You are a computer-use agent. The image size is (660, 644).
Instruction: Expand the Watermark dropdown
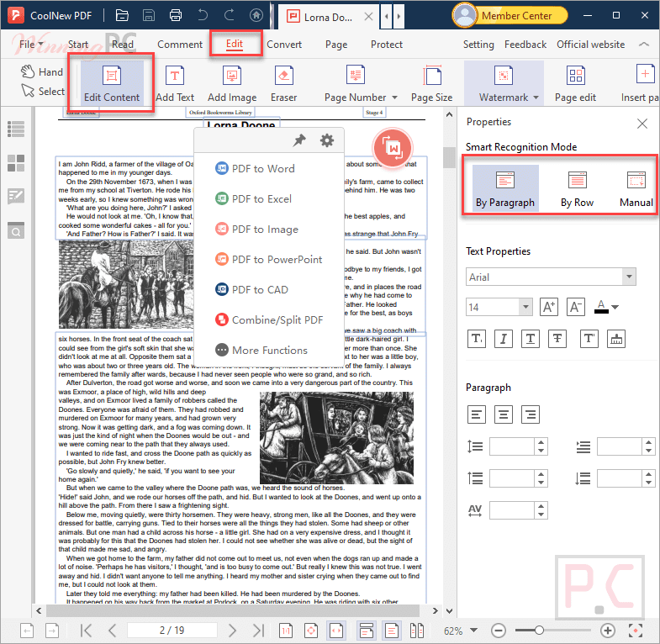pyautogui.click(x=536, y=98)
